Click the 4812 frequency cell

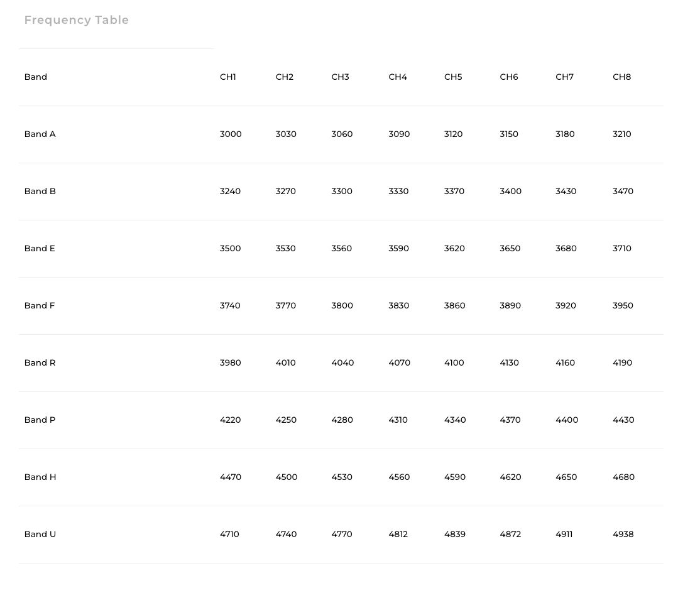tap(398, 534)
